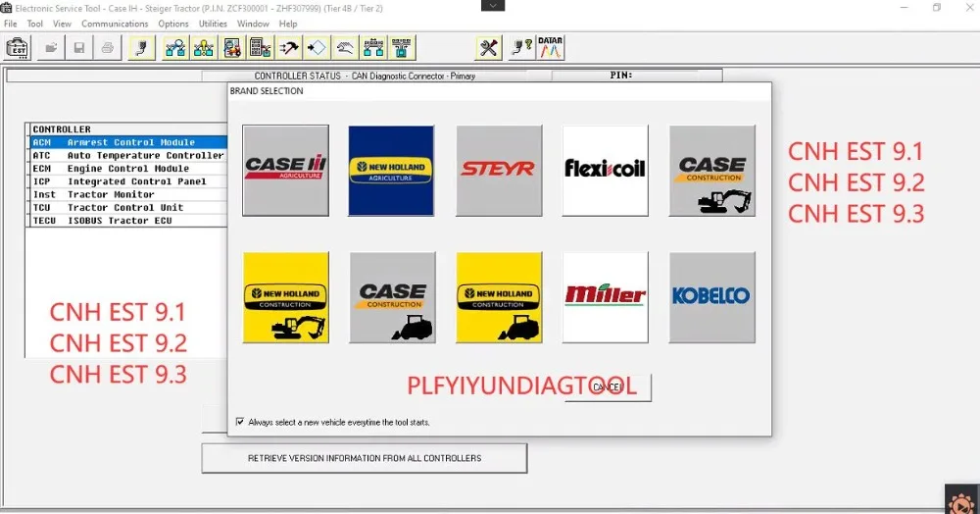The width and height of the screenshot is (980, 514).
Task: Click the connector question mark icon
Action: point(520,48)
